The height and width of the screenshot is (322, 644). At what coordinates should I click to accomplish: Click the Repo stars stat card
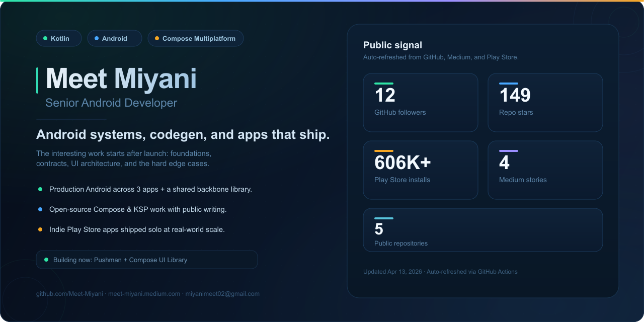tap(545, 103)
